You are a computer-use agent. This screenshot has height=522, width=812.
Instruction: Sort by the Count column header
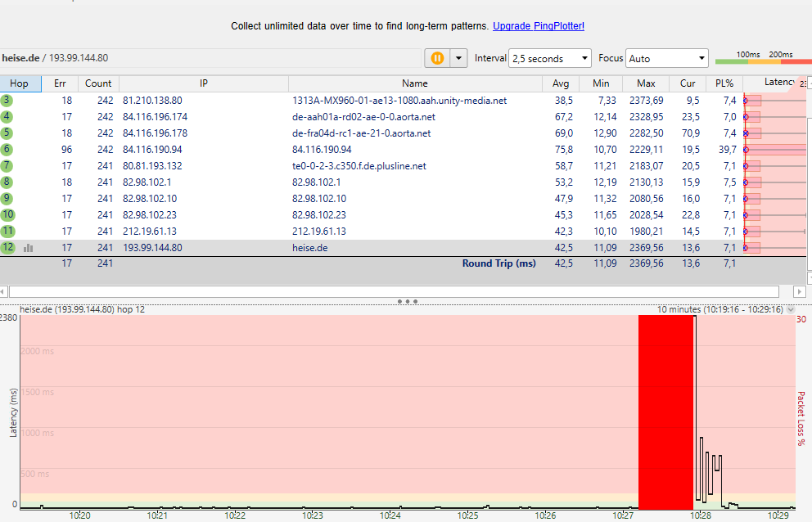(x=98, y=83)
